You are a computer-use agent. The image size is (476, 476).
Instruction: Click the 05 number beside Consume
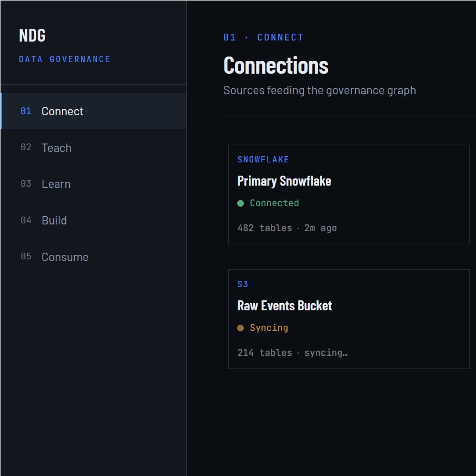click(26, 257)
